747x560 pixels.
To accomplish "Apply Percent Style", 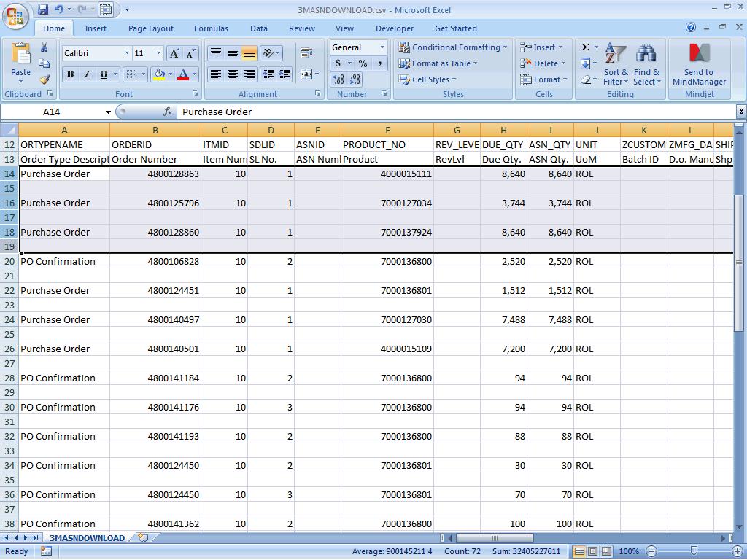I will (x=363, y=63).
